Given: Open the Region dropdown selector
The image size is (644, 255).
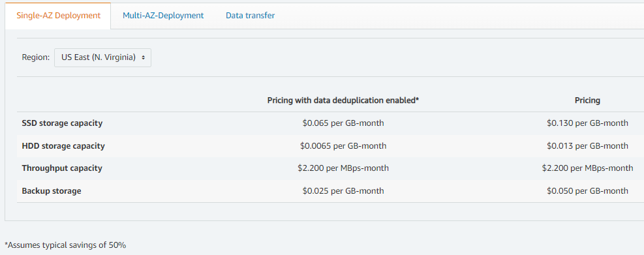Looking at the screenshot, I should point(102,57).
